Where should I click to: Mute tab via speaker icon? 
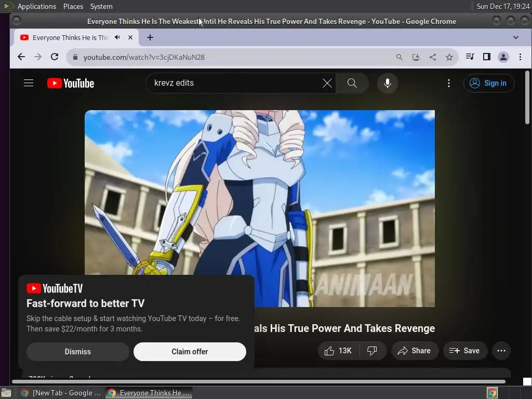[x=117, y=37]
